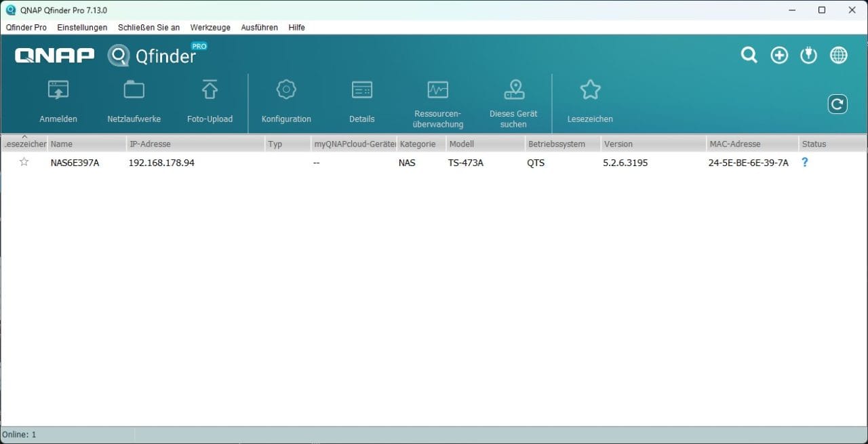The width and height of the screenshot is (868, 444).
Task: Open the Ausführen menu
Action: point(259,28)
